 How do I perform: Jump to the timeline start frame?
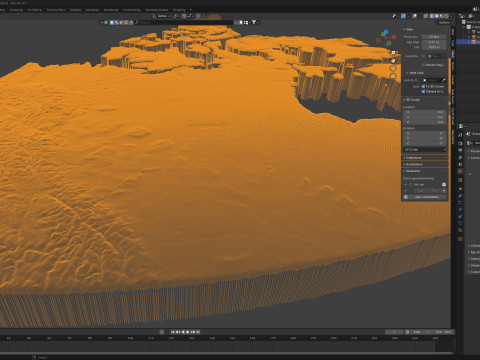coord(173,332)
